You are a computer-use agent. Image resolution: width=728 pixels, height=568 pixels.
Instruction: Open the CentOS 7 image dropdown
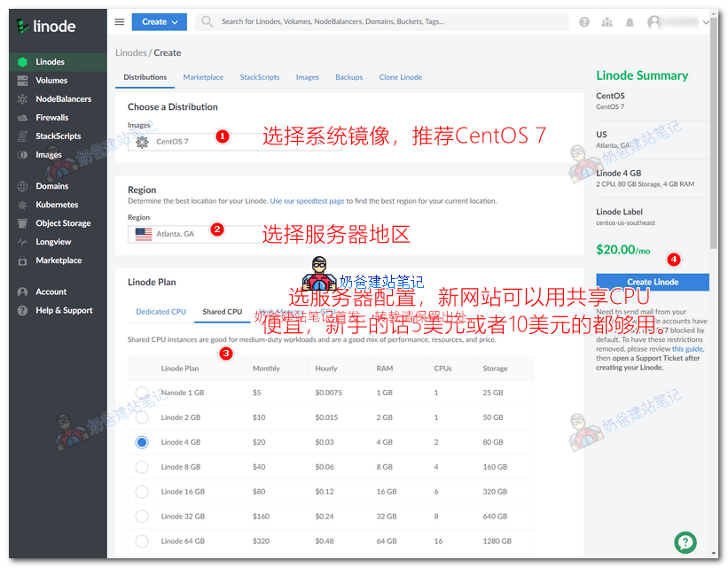(x=234, y=141)
